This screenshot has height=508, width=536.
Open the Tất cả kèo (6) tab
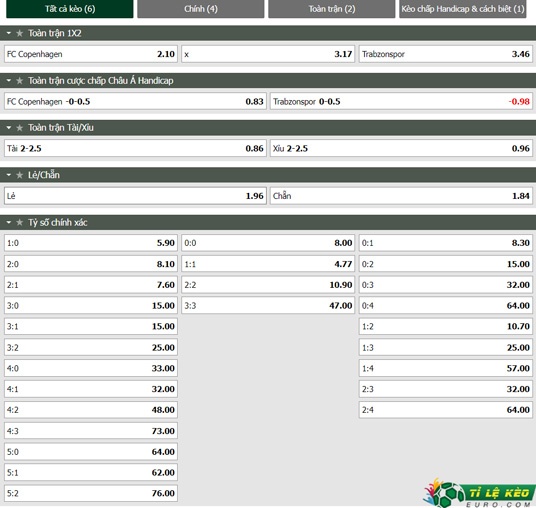70,9
